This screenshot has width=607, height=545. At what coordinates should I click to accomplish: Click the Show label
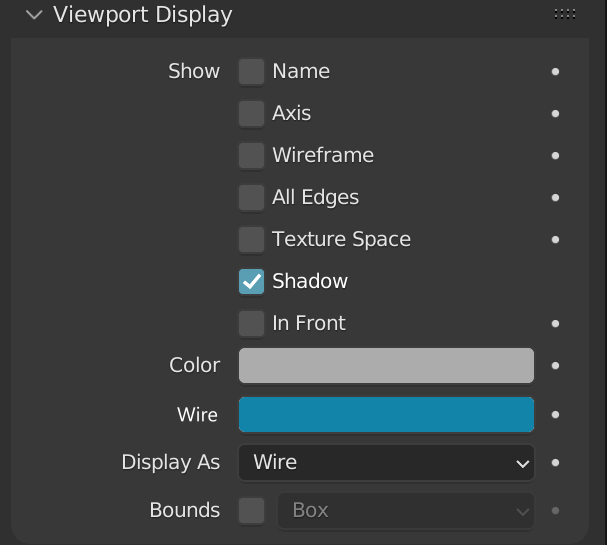(194, 71)
